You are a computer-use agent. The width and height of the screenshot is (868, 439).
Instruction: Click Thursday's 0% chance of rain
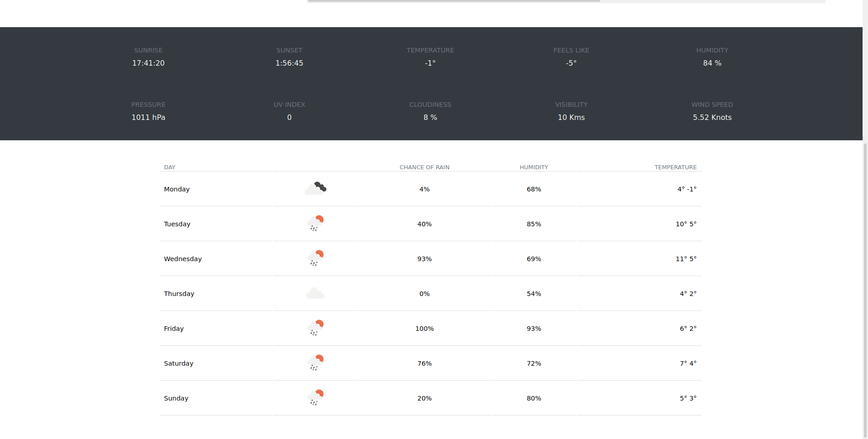click(x=424, y=294)
